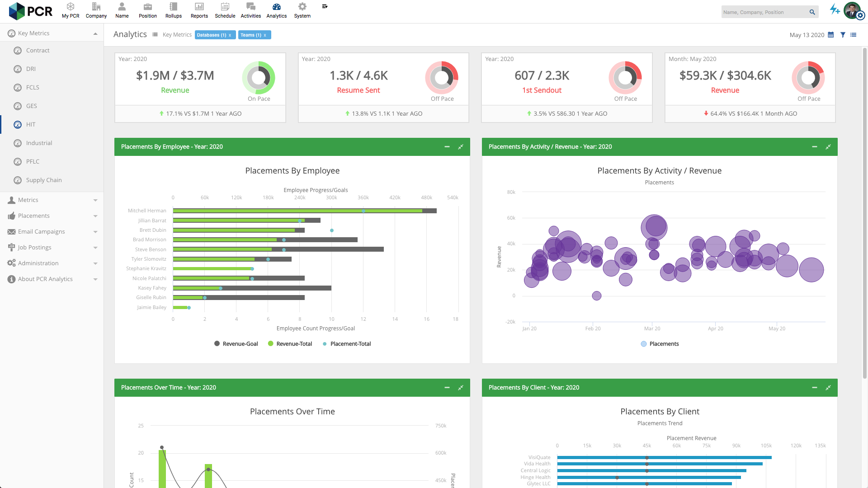The image size is (868, 488).
Task: Click the green On Pace revenue donut gauge
Action: pos(259,78)
